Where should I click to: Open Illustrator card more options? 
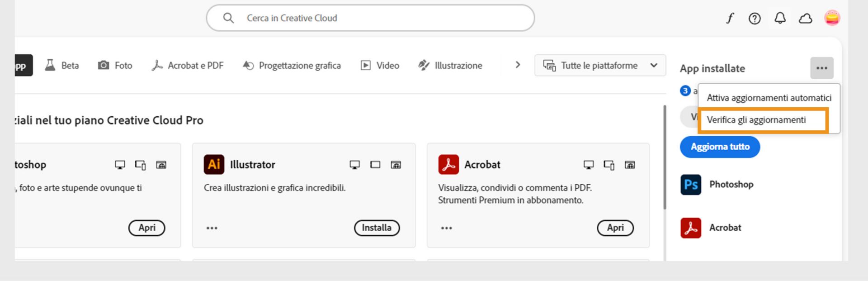pos(212,228)
